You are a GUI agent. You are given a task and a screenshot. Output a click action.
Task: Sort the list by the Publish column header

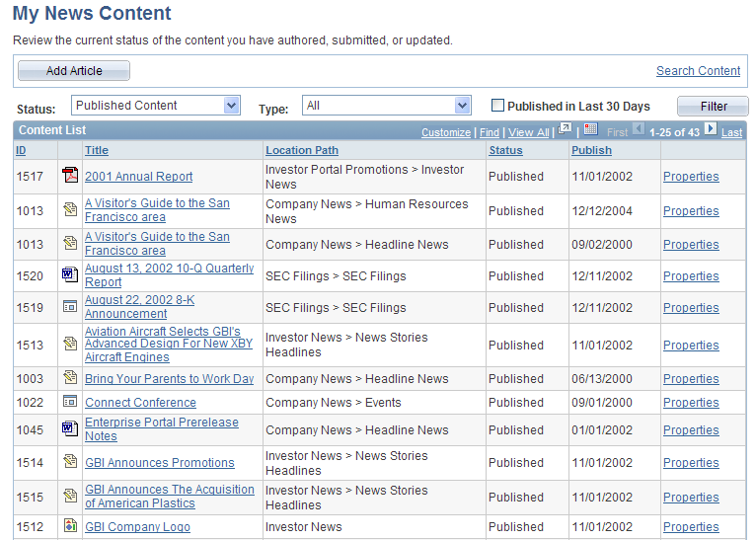click(591, 150)
